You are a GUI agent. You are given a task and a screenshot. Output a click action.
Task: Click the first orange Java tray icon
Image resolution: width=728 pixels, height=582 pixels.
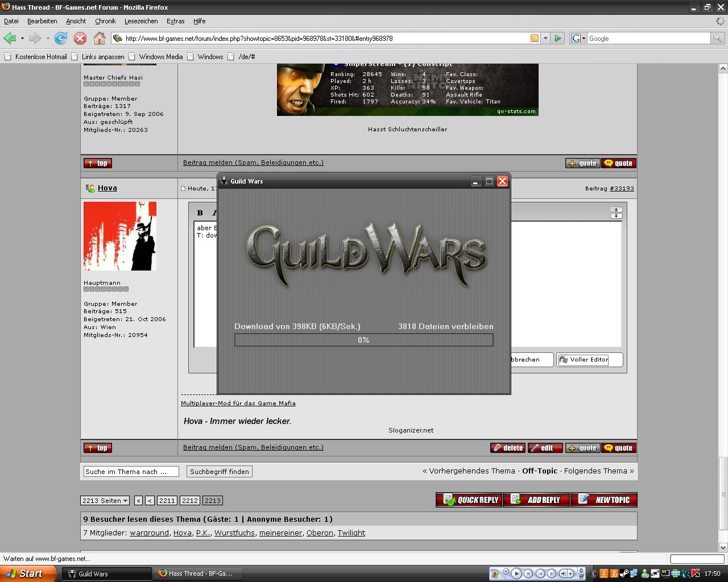click(x=604, y=573)
